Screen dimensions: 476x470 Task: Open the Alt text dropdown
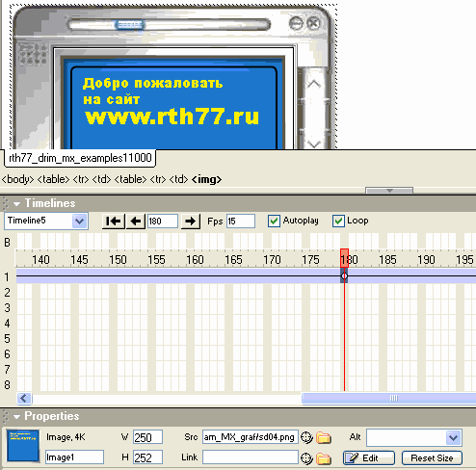point(453,437)
